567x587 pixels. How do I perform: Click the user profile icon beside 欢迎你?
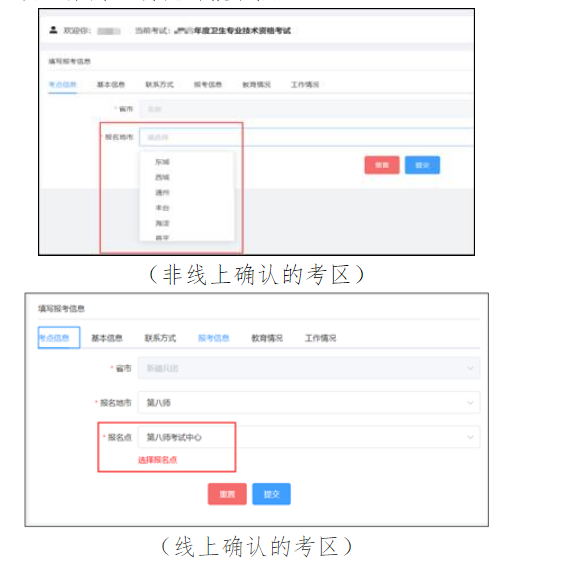coord(53,30)
